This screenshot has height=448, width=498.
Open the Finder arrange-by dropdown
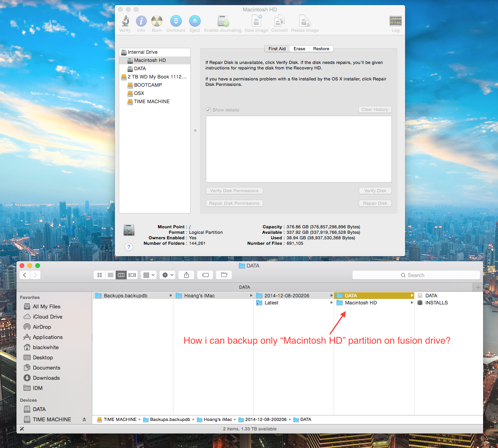[x=149, y=275]
